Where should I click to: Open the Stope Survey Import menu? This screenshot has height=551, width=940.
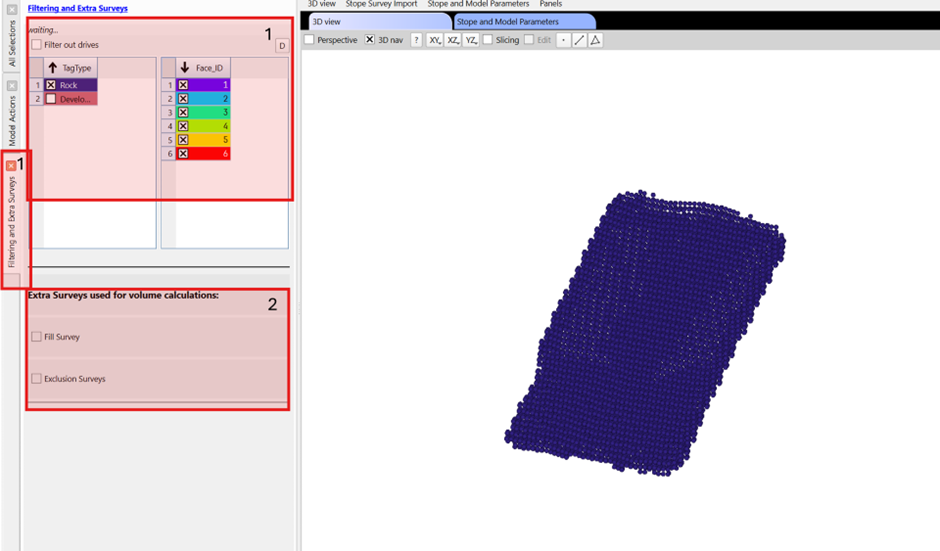[x=381, y=4]
